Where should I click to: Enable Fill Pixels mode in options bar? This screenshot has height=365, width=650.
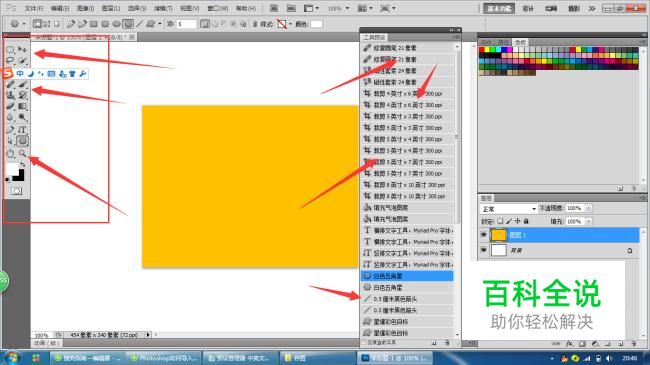[x=57, y=24]
